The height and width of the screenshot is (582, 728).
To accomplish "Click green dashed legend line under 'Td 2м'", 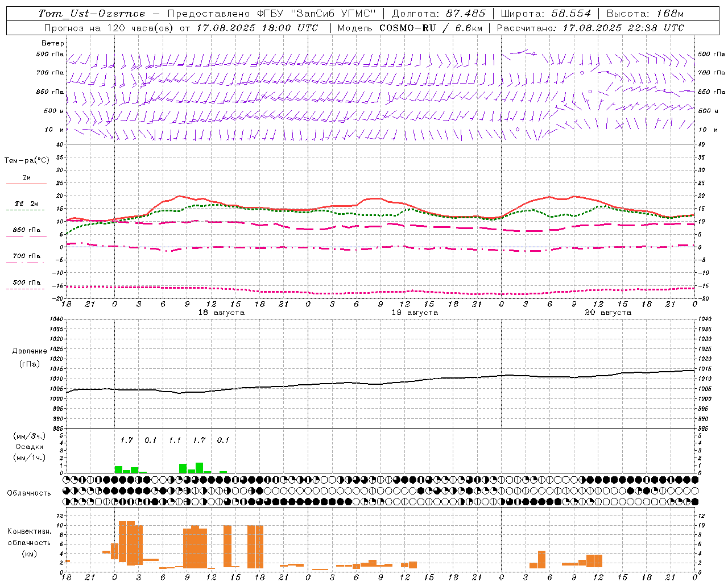I will point(25,210).
